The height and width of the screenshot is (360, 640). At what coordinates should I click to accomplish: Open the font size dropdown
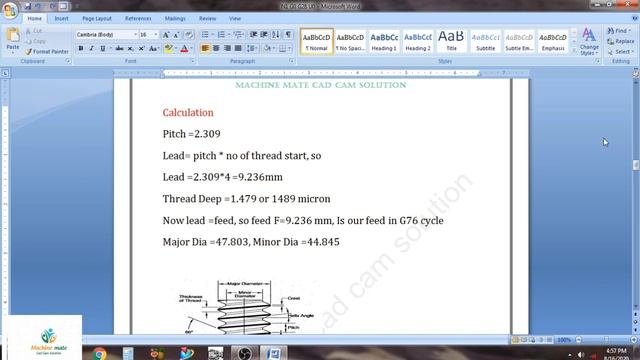coord(156,35)
